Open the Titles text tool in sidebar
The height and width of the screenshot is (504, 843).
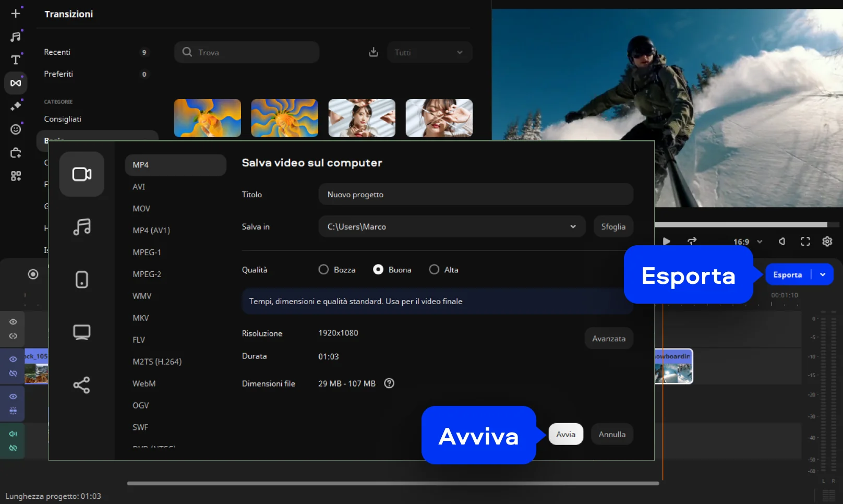tap(16, 60)
